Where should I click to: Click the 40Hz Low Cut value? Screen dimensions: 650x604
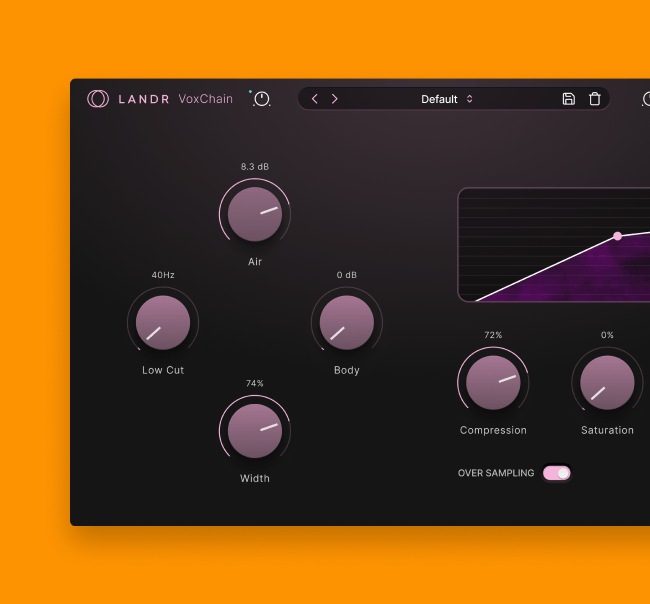163,275
